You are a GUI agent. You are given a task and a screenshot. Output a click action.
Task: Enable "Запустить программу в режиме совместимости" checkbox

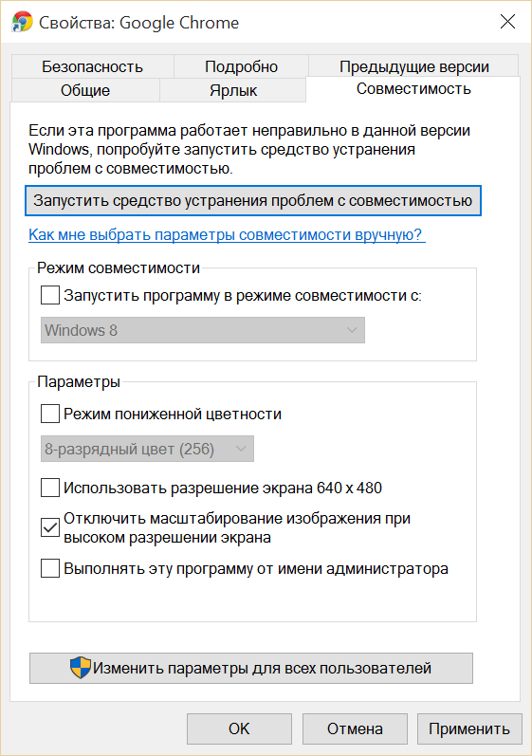coord(50,295)
